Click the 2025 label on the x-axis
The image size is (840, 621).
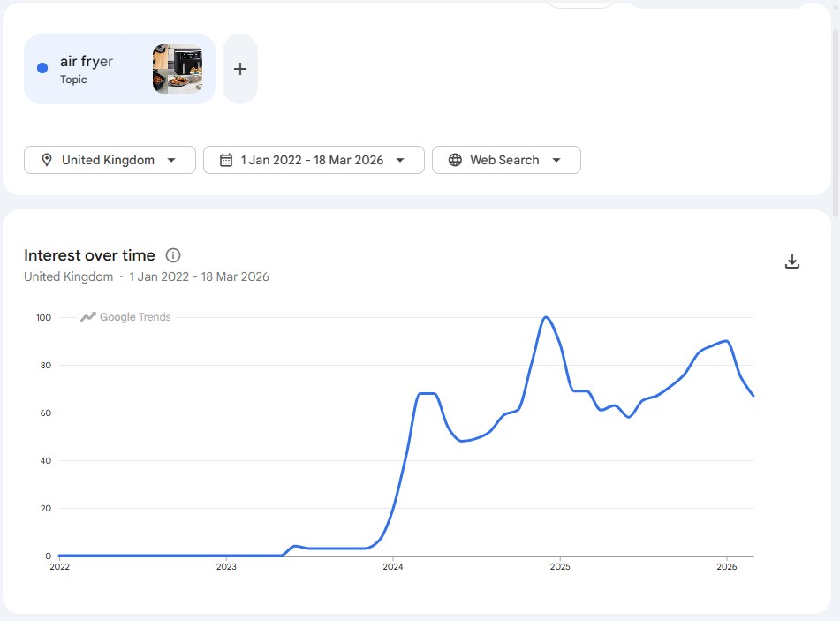point(560,567)
